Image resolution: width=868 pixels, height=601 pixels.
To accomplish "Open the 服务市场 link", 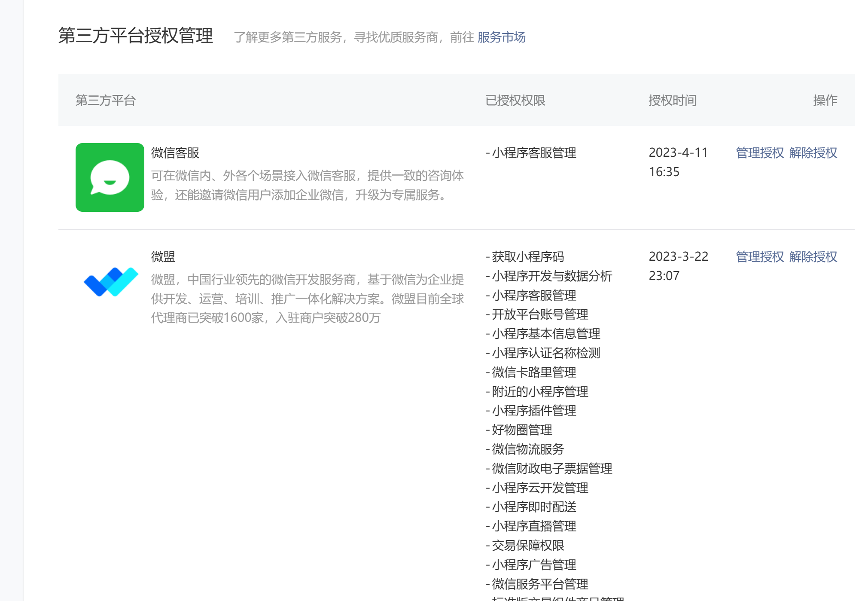I will [501, 37].
